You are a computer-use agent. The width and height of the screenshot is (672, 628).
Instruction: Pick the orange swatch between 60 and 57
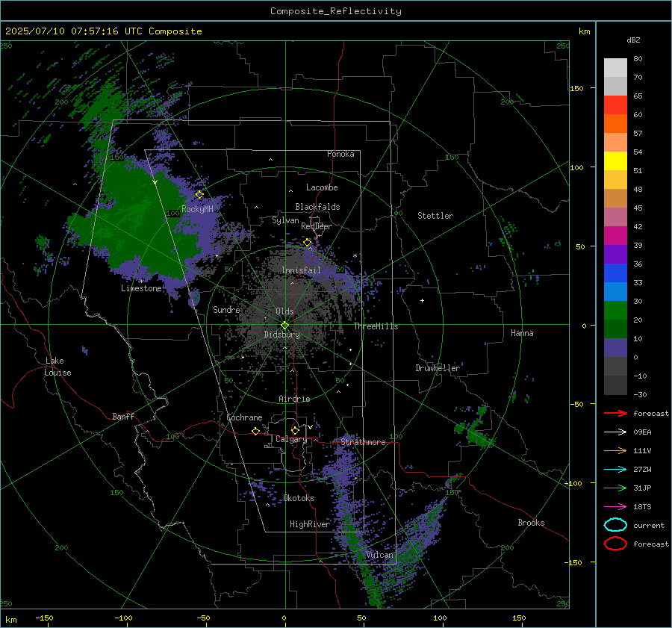615,124
